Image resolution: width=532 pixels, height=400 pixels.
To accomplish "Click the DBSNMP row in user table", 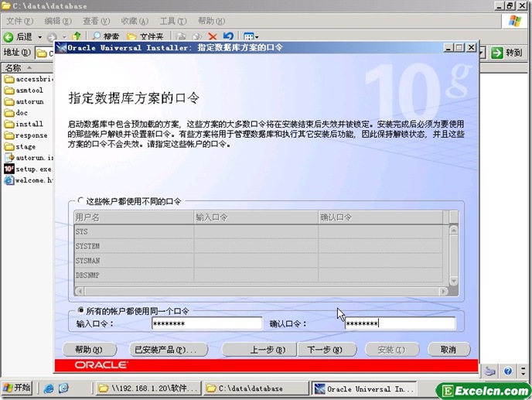I will pos(258,275).
